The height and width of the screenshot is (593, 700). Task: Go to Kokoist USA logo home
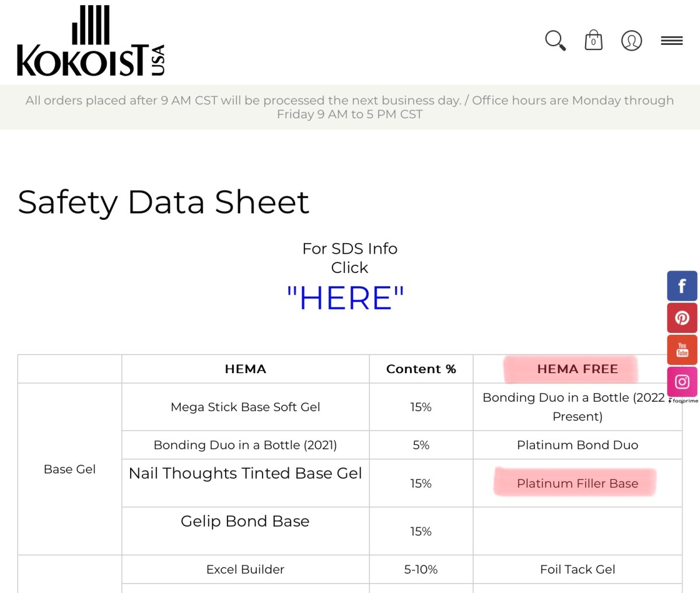tap(91, 42)
